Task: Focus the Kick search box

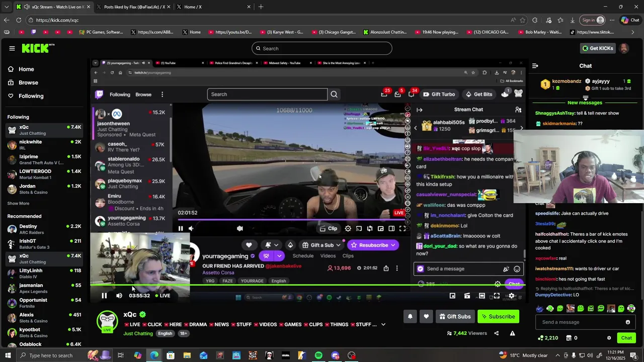Action: click(322, 48)
